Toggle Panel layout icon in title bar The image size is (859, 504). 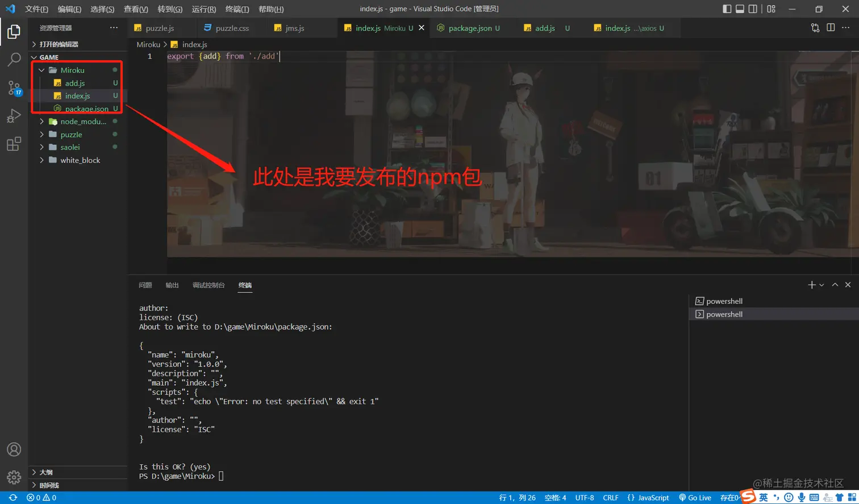[740, 9]
